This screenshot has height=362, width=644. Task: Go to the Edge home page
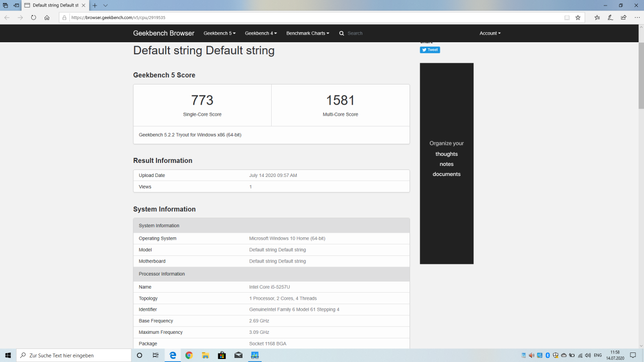[47, 17]
